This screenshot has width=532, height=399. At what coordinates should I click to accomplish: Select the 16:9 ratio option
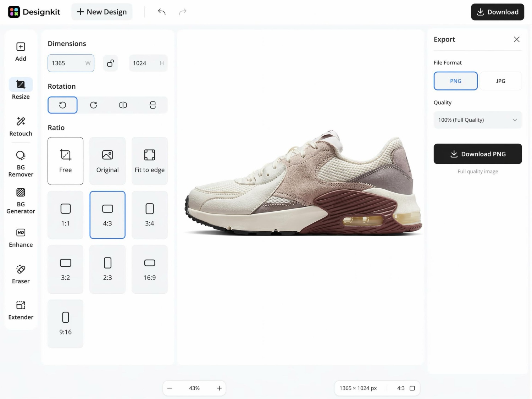(150, 269)
